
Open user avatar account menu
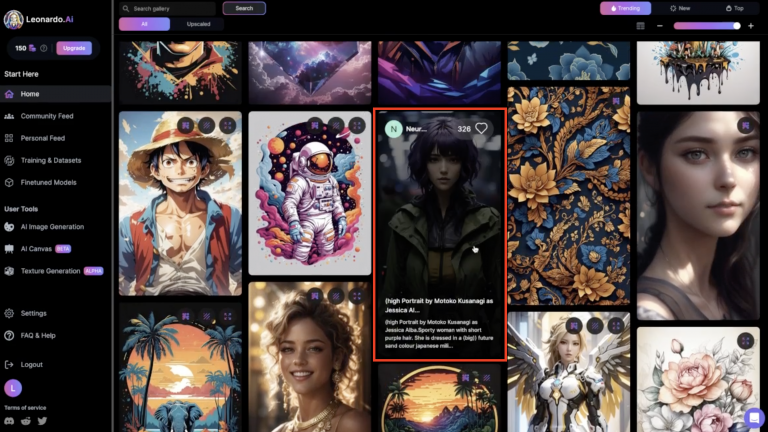tap(13, 388)
